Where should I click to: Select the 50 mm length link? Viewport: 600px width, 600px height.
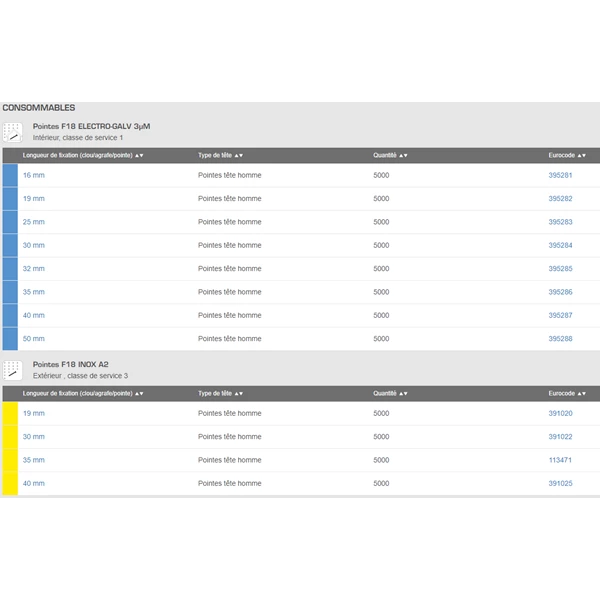(x=34, y=339)
